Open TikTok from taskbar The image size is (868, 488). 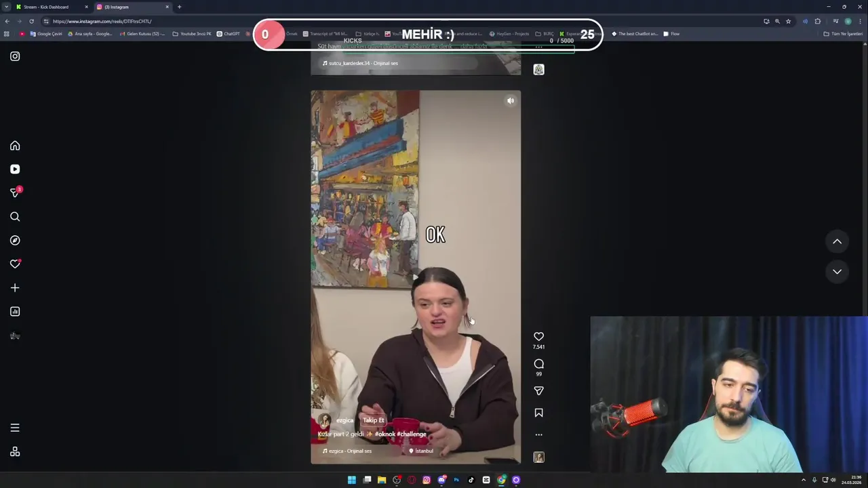click(x=471, y=480)
